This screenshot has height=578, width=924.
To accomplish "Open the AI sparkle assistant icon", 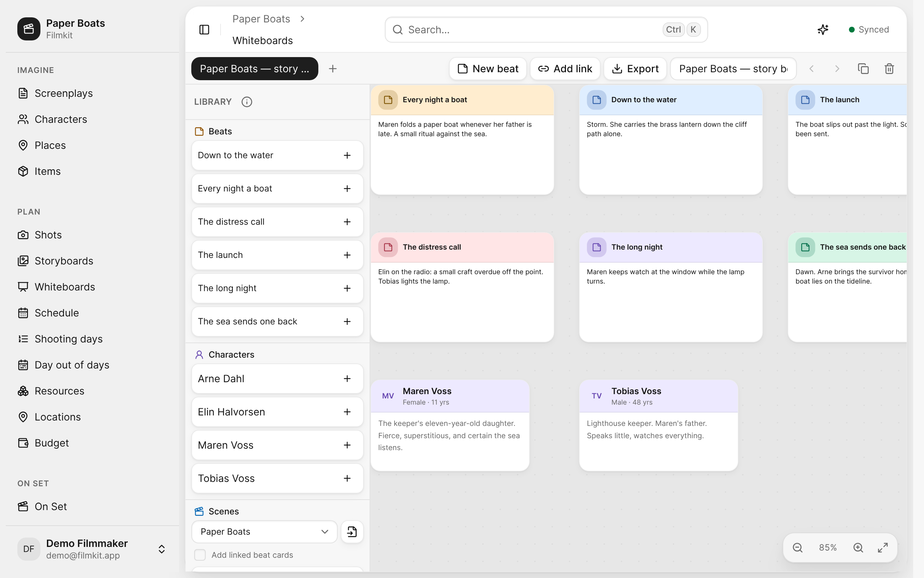I will [x=823, y=29].
